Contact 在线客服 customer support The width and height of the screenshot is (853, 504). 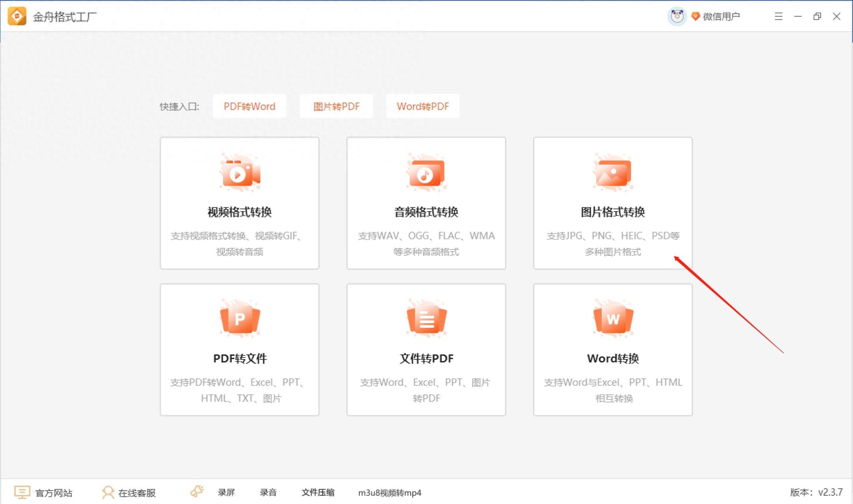[130, 493]
